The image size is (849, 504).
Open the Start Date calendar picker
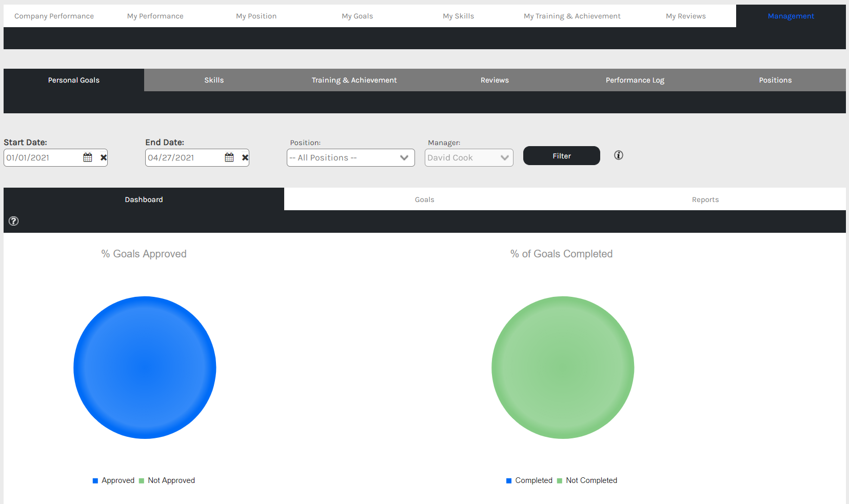[88, 157]
